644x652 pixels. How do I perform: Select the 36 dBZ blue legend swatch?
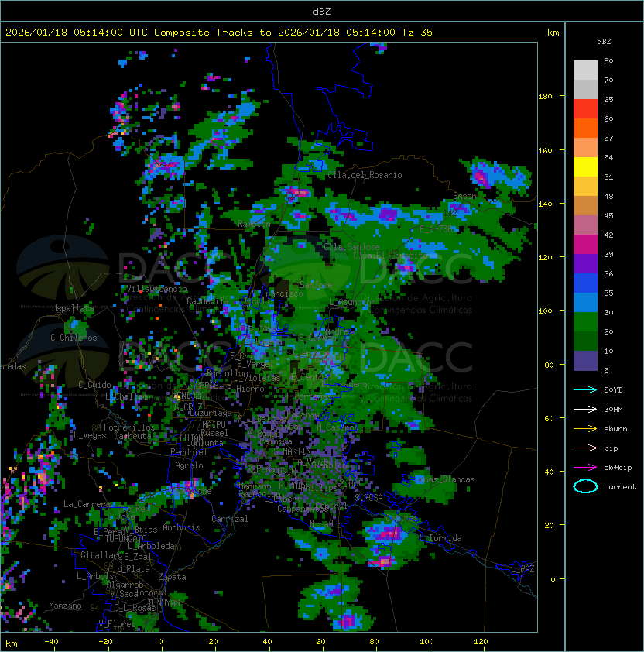(585, 283)
